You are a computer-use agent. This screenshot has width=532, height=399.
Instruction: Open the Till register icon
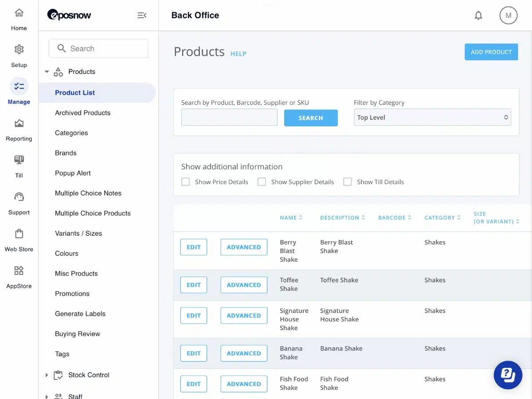coord(19,160)
